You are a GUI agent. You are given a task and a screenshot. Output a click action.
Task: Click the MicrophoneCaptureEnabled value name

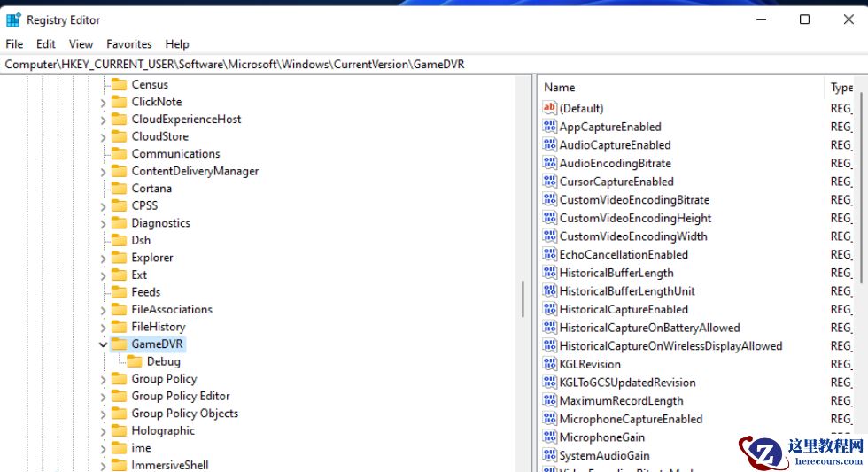click(631, 419)
